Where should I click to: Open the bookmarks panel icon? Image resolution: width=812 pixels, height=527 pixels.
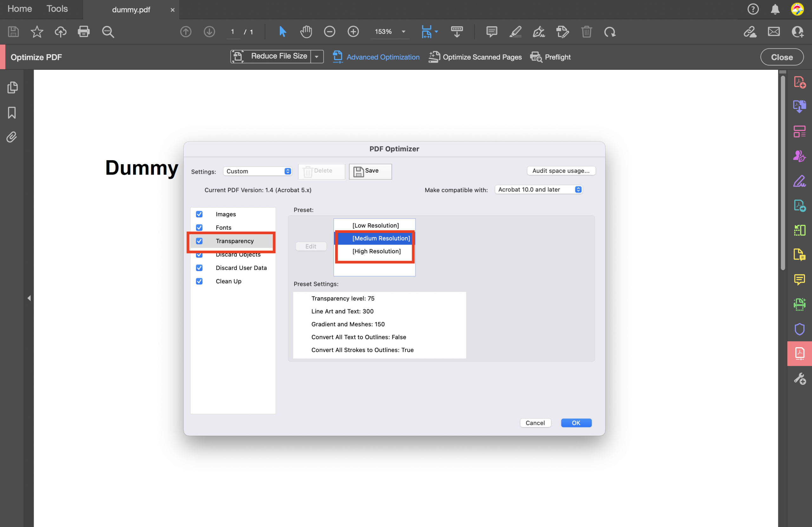[12, 112]
